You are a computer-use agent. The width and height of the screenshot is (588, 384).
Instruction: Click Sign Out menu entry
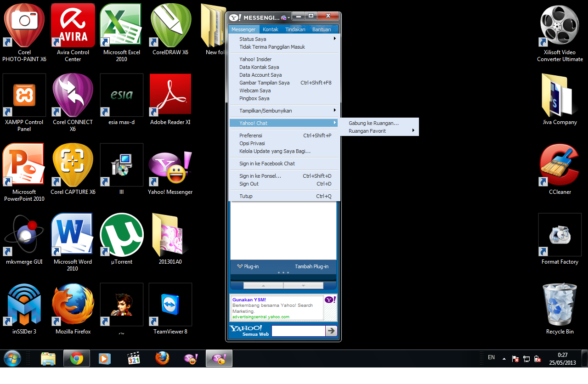click(x=284, y=184)
